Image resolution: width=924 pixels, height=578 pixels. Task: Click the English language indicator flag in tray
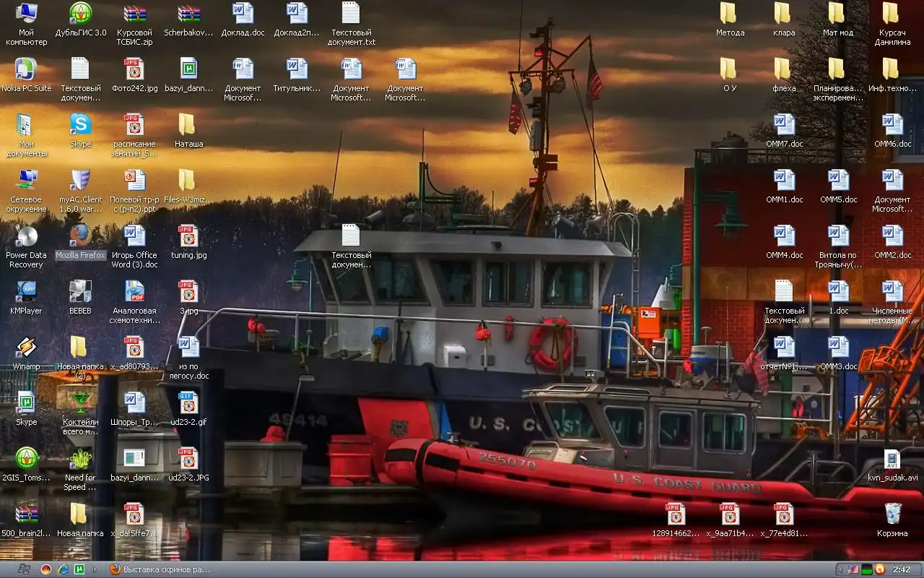[853, 570]
